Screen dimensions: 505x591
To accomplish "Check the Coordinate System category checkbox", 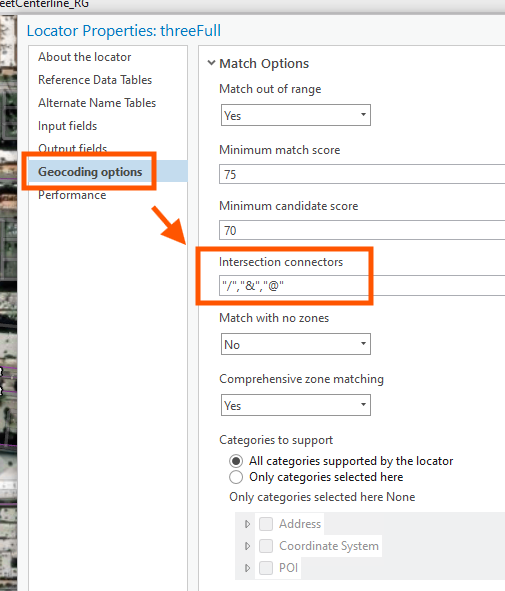I will tap(266, 546).
